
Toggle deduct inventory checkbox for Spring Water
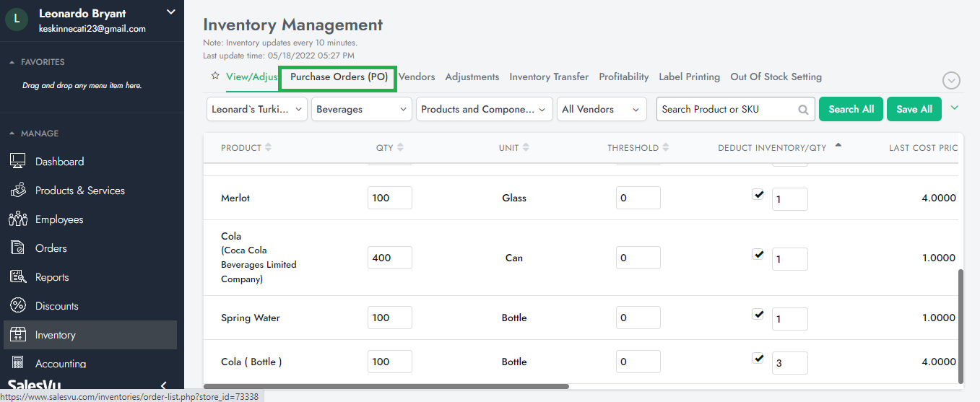pos(758,314)
